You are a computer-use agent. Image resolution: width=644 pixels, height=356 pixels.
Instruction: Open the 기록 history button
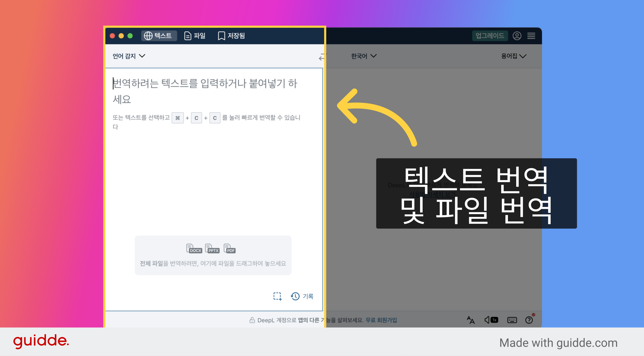(302, 296)
